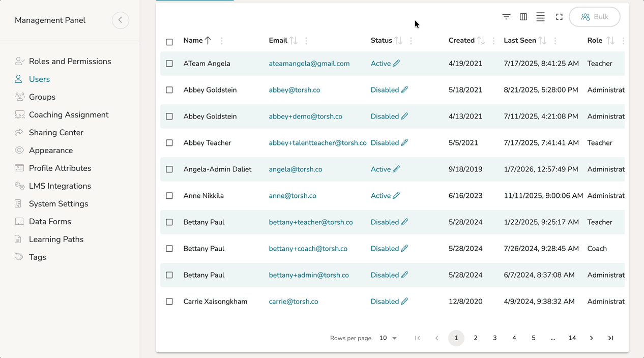Collapse the Management Panel sidebar
The width and height of the screenshot is (644, 358).
tap(121, 20)
